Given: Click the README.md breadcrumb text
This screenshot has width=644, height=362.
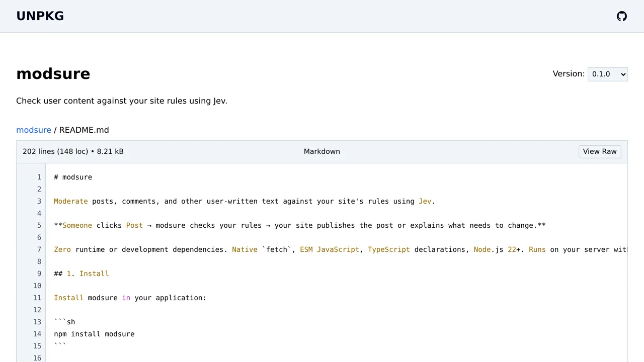Looking at the screenshot, I should 84,130.
